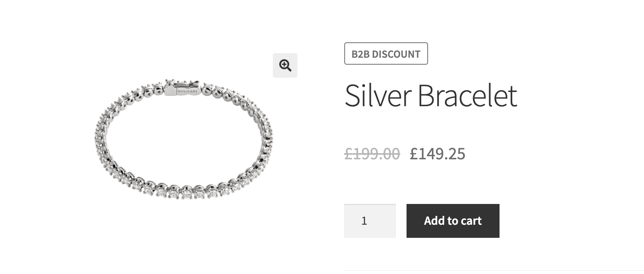The width and height of the screenshot is (644, 274).
Task: Click the word 'Bracelet' in the heading
Action: [x=468, y=95]
